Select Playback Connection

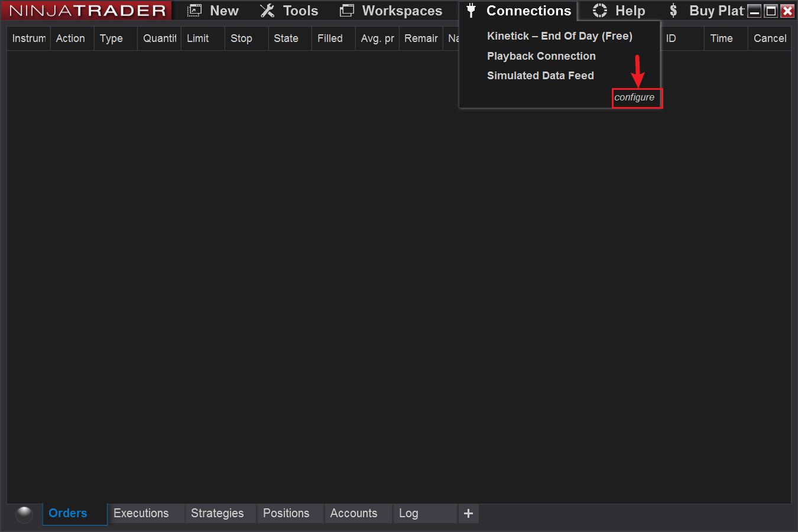541,56
